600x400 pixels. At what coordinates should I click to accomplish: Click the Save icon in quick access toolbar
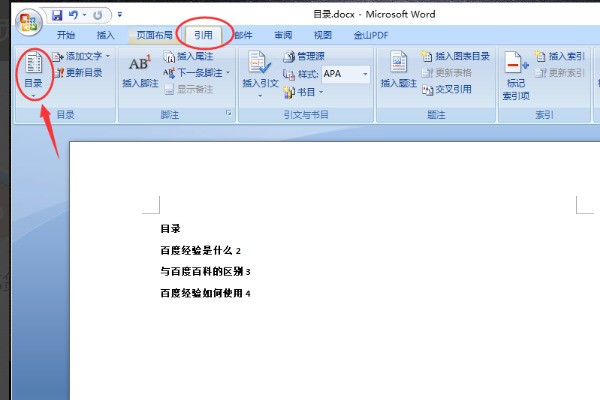pyautogui.click(x=57, y=16)
